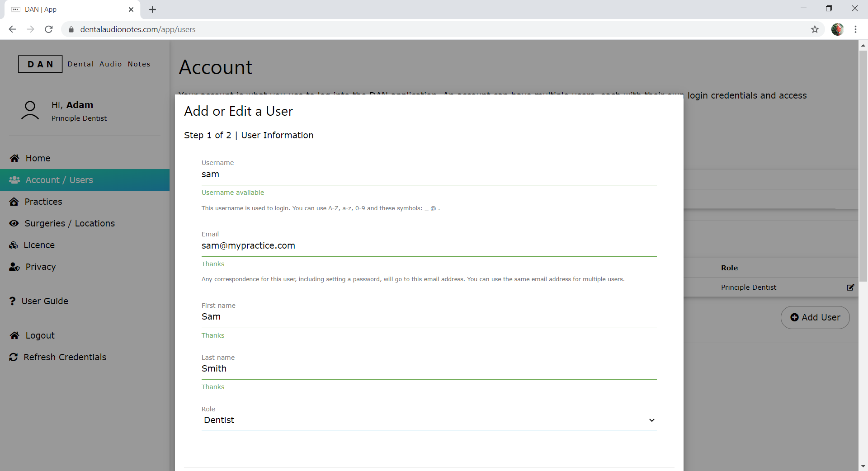Click the Practices icon in sidebar
This screenshot has width=868, height=471.
(14, 202)
